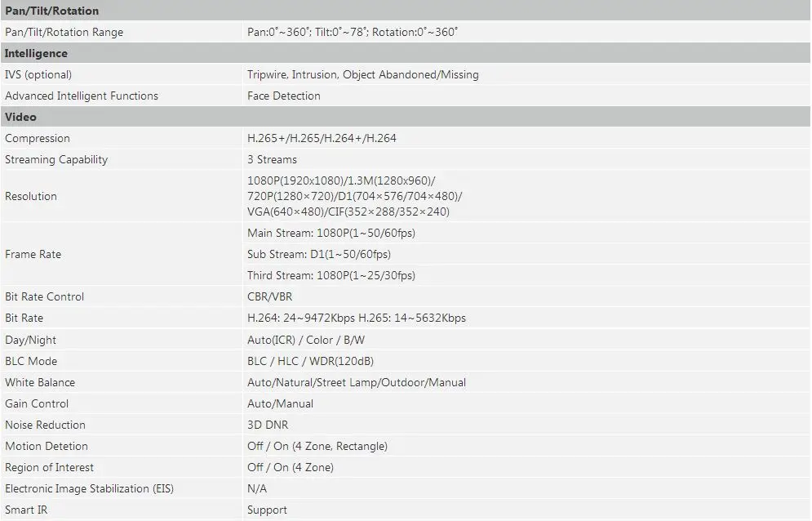The width and height of the screenshot is (812, 521).
Task: Click the Region of Interest label
Action: [x=49, y=468]
